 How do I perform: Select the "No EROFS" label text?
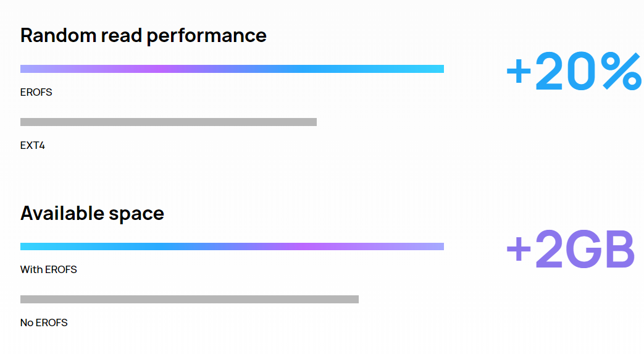(x=44, y=323)
